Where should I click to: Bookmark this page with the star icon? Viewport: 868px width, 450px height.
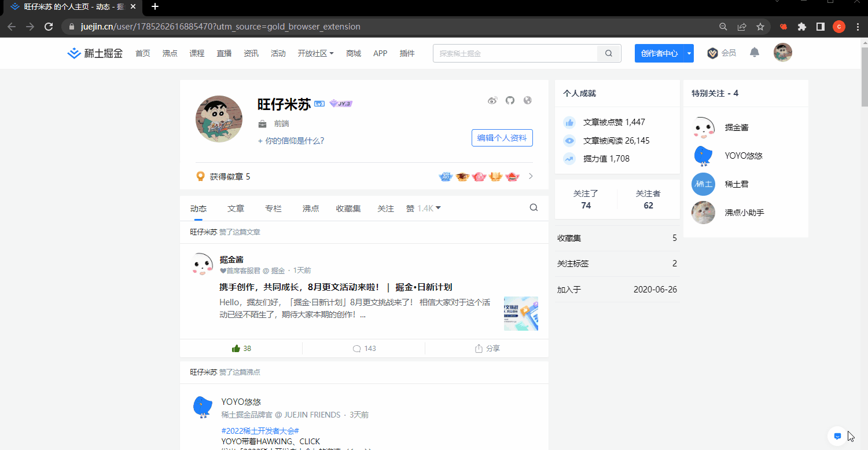click(x=760, y=27)
